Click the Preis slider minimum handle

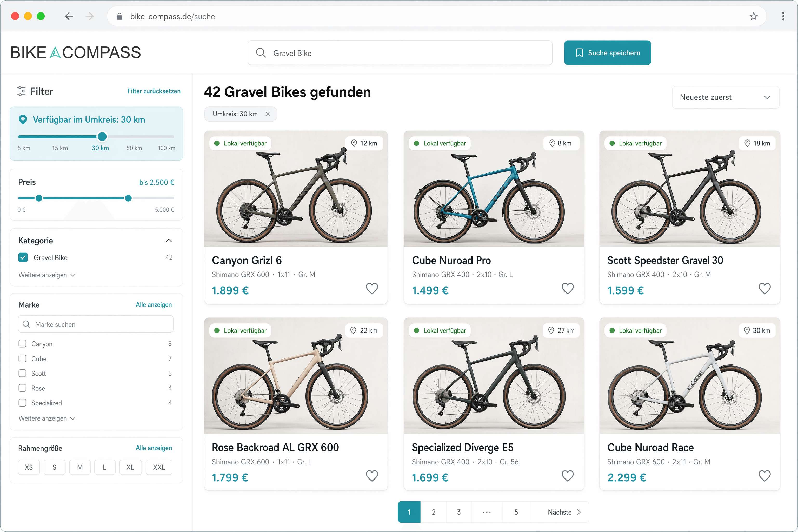pyautogui.click(x=39, y=198)
